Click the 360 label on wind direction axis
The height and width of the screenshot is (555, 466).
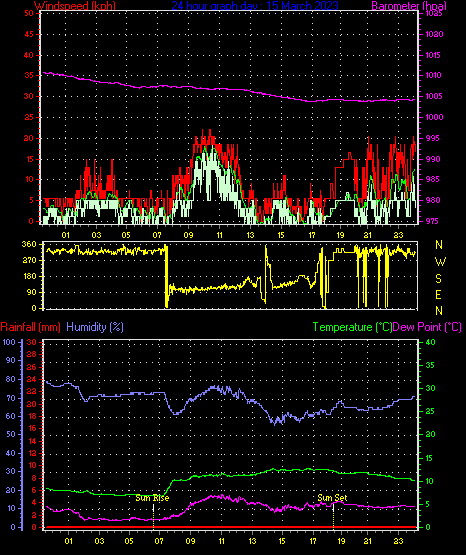(x=29, y=245)
